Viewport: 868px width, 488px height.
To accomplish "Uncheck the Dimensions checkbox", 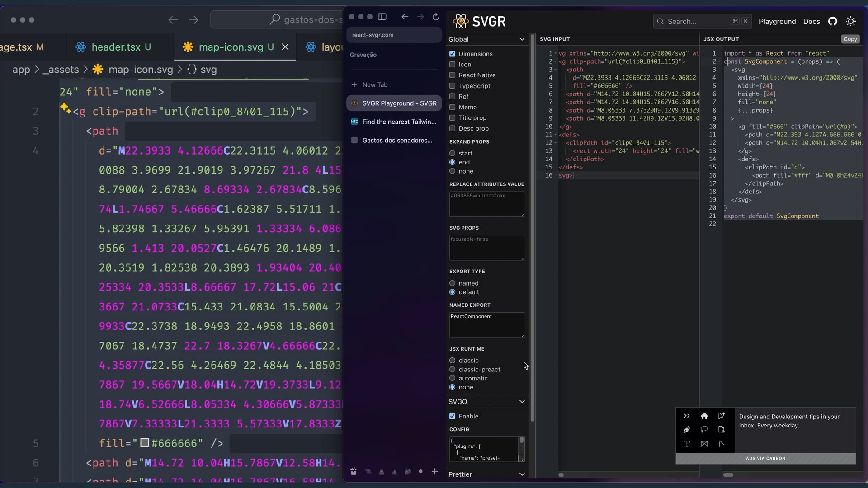I will (452, 54).
